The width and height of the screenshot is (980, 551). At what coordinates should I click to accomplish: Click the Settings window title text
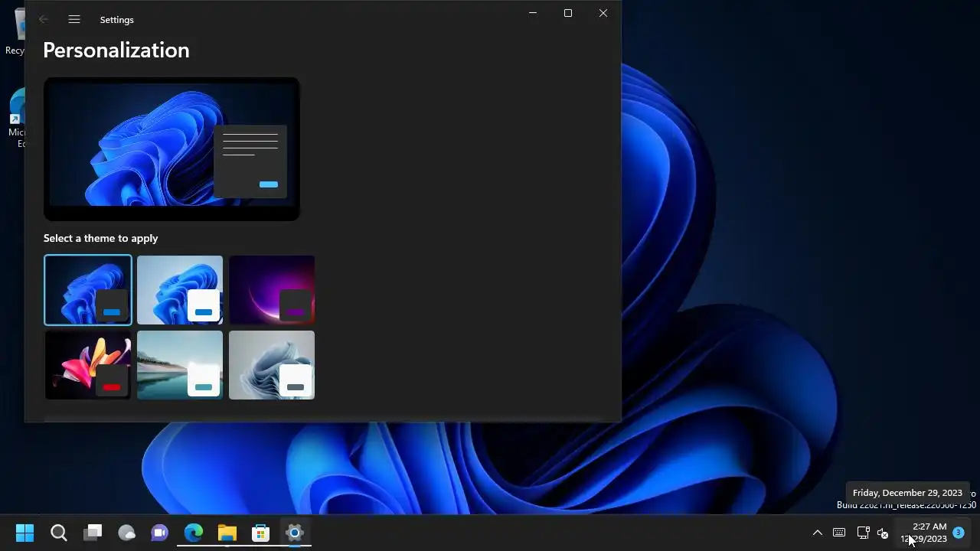coord(117,20)
